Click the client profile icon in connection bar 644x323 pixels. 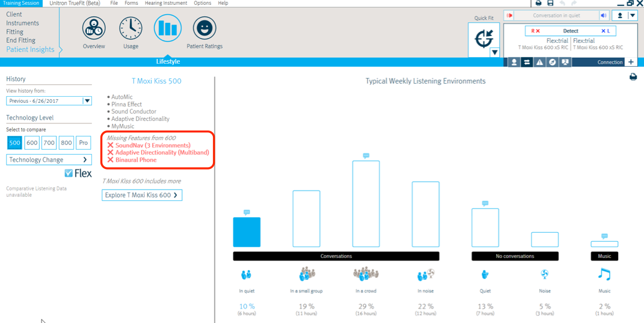point(514,62)
